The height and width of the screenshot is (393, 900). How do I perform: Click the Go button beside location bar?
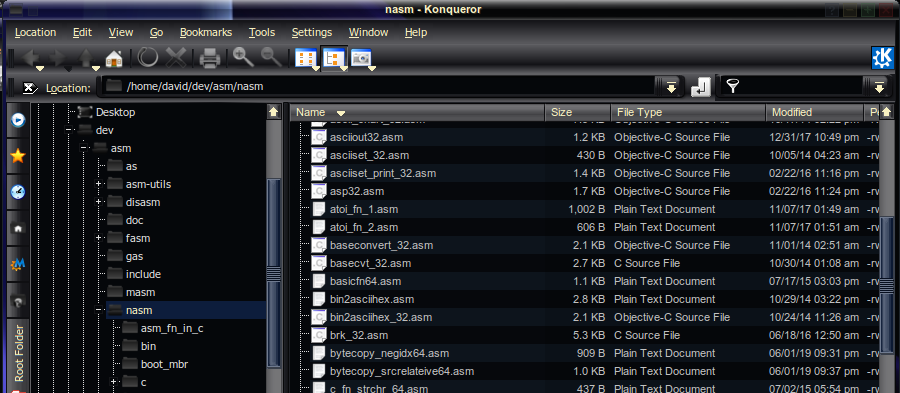(701, 87)
